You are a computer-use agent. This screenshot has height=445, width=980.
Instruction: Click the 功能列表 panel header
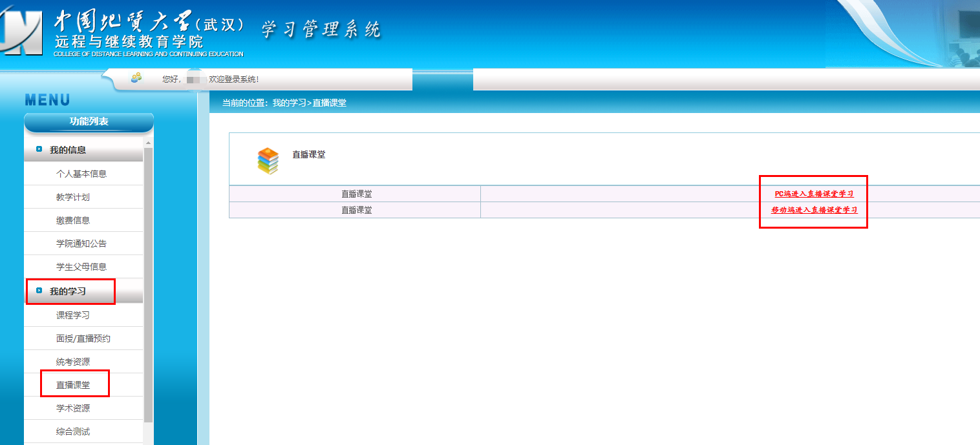tap(89, 122)
